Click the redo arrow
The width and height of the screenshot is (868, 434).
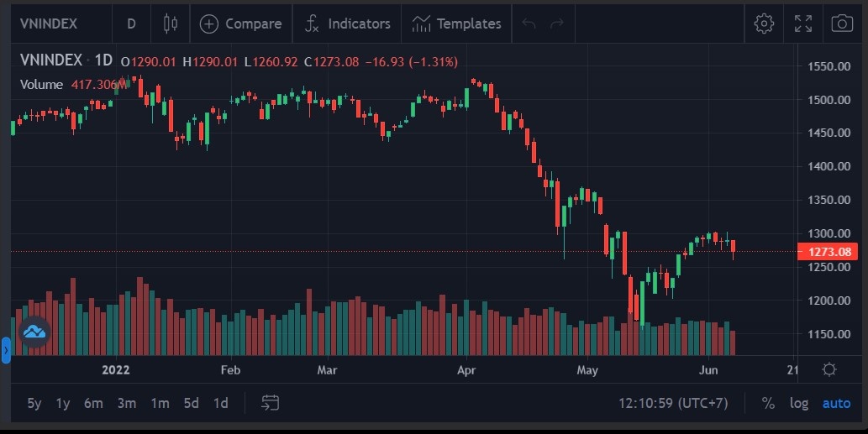pos(557,24)
